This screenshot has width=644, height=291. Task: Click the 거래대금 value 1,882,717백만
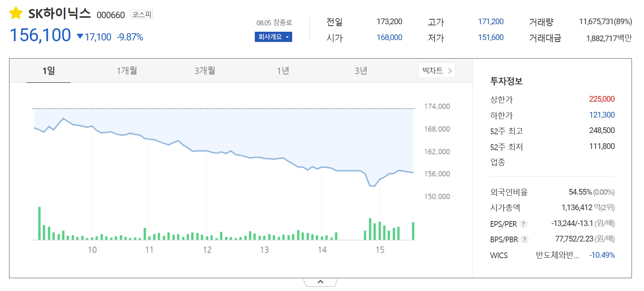click(609, 38)
